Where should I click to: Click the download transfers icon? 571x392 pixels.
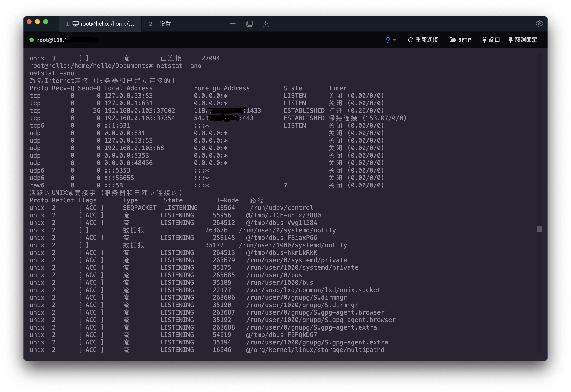click(266, 24)
